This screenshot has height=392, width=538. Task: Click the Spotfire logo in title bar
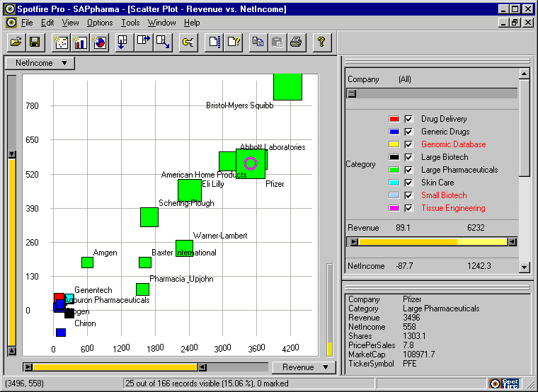9,9
